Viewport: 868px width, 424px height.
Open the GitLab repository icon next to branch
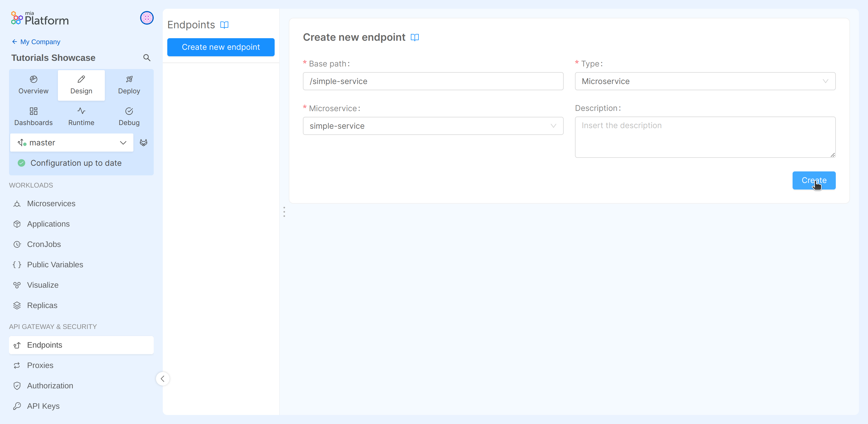coord(144,142)
